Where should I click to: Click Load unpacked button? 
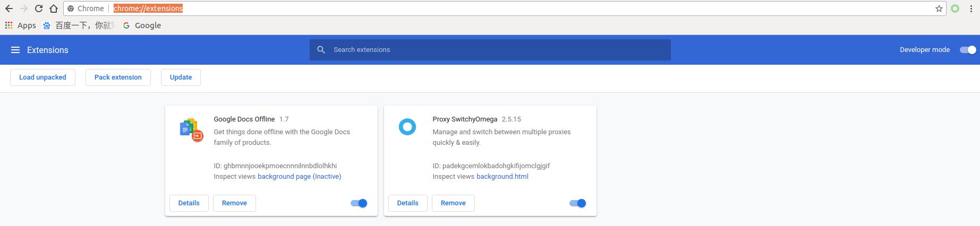point(42,77)
